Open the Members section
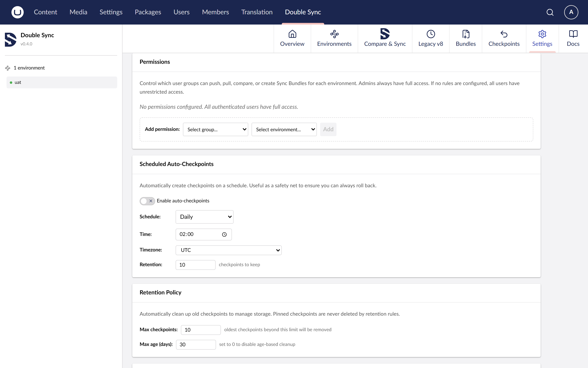Viewport: 588px width, 368px height. (216, 12)
